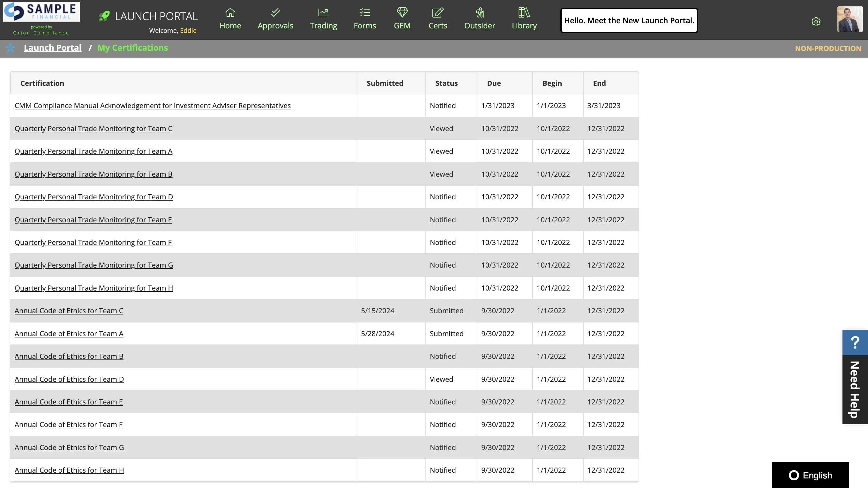Click the blue asterisk breadcrumb icon

coord(10,48)
